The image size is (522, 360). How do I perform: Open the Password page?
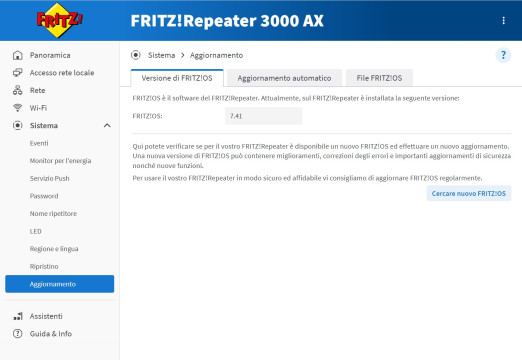click(x=44, y=196)
